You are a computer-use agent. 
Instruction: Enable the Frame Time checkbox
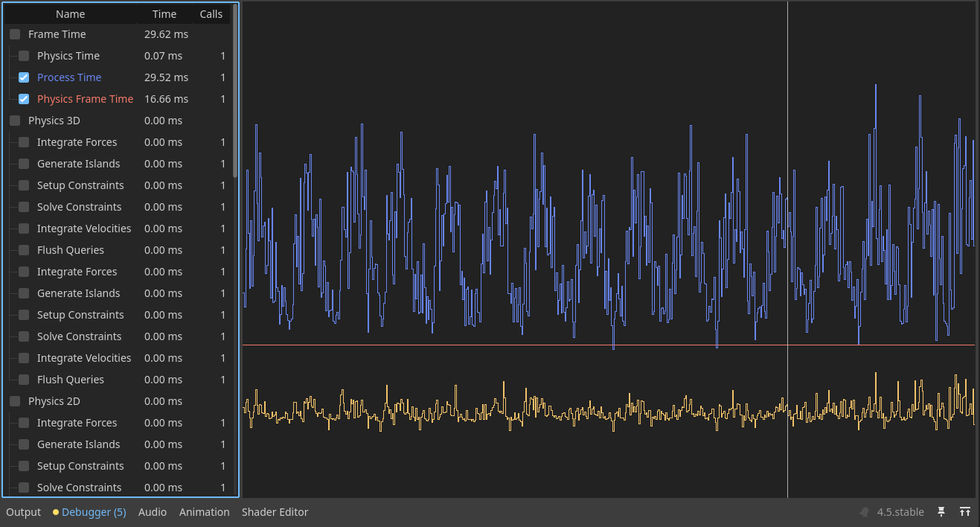tap(15, 34)
